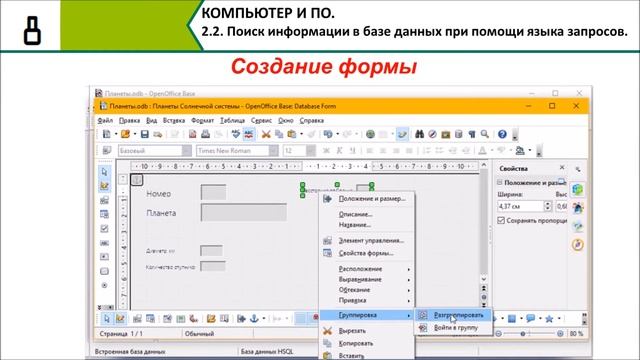Select Свойства формы... in the context menu
This screenshot has width=640, height=360.
(x=367, y=253)
